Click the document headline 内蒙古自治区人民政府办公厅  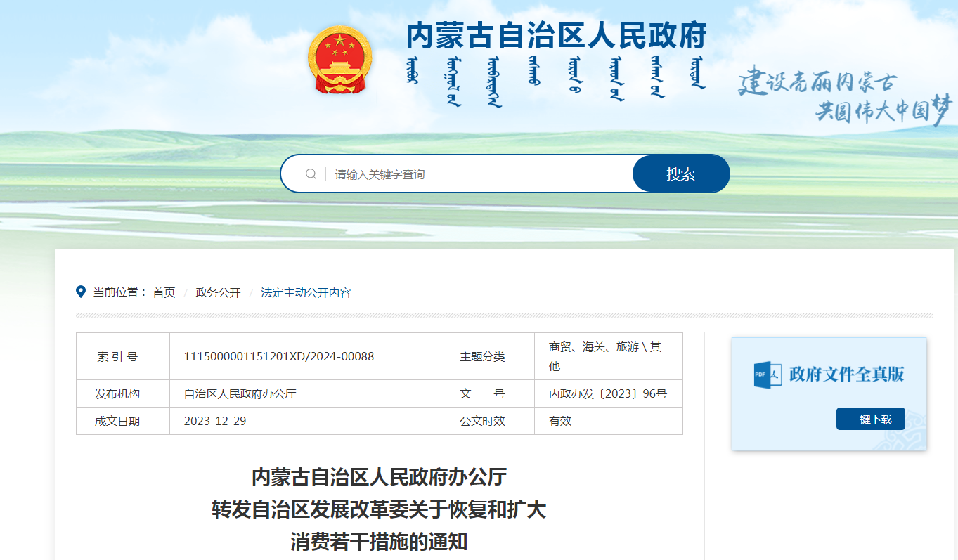[379, 477]
